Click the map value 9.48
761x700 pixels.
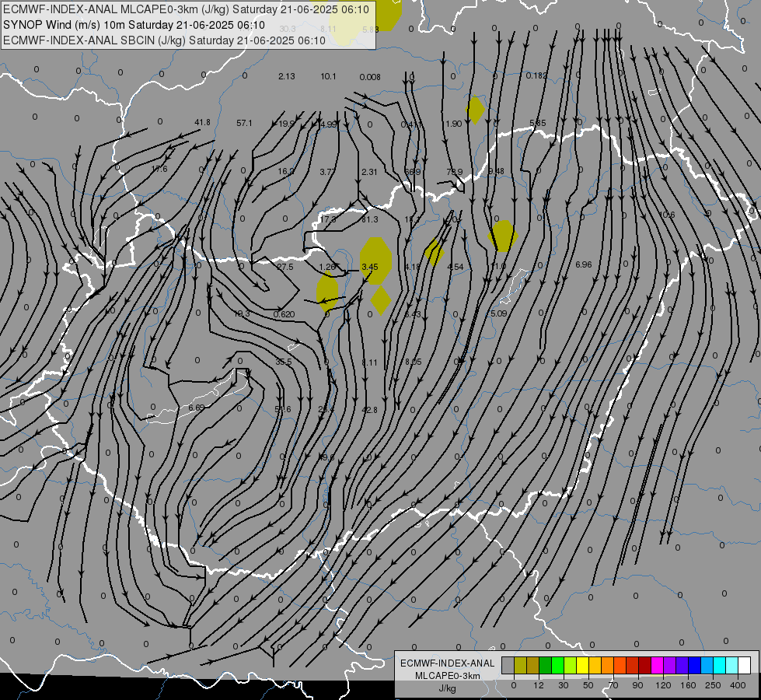pos(496,171)
